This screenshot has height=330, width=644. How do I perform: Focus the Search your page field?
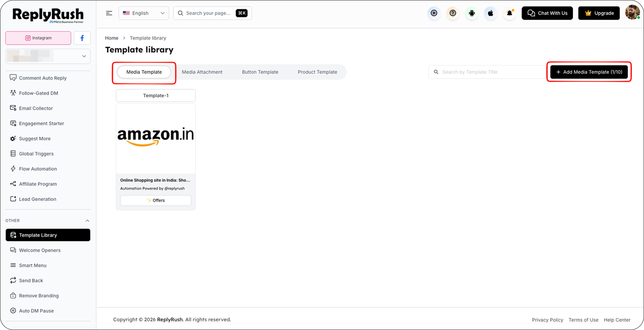(213, 13)
